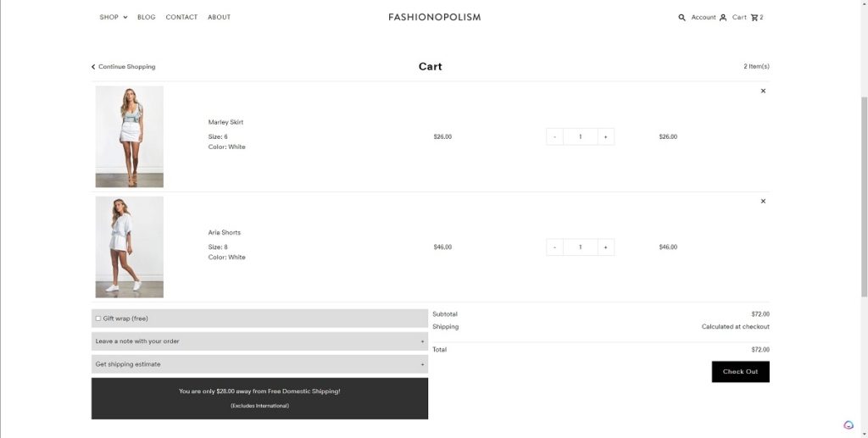This screenshot has width=868, height=438.
Task: Decrease Aria Shorts quantity with minus
Action: click(554, 247)
